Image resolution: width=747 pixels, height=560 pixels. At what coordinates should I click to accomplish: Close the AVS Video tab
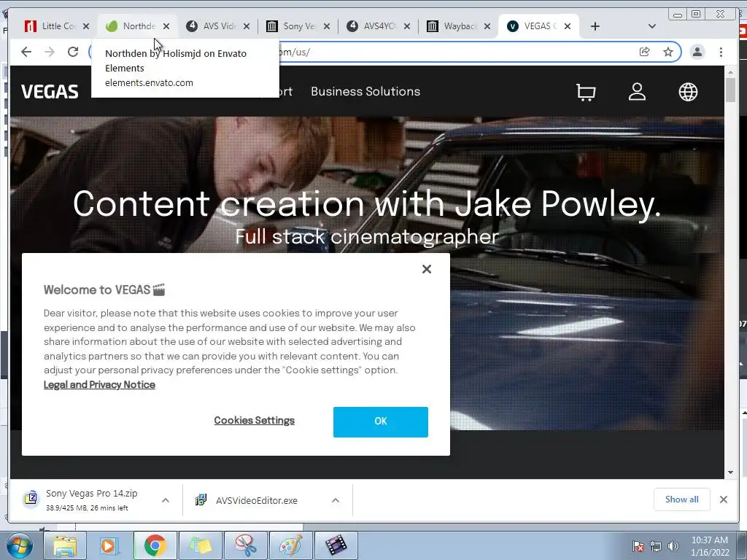pos(247,26)
